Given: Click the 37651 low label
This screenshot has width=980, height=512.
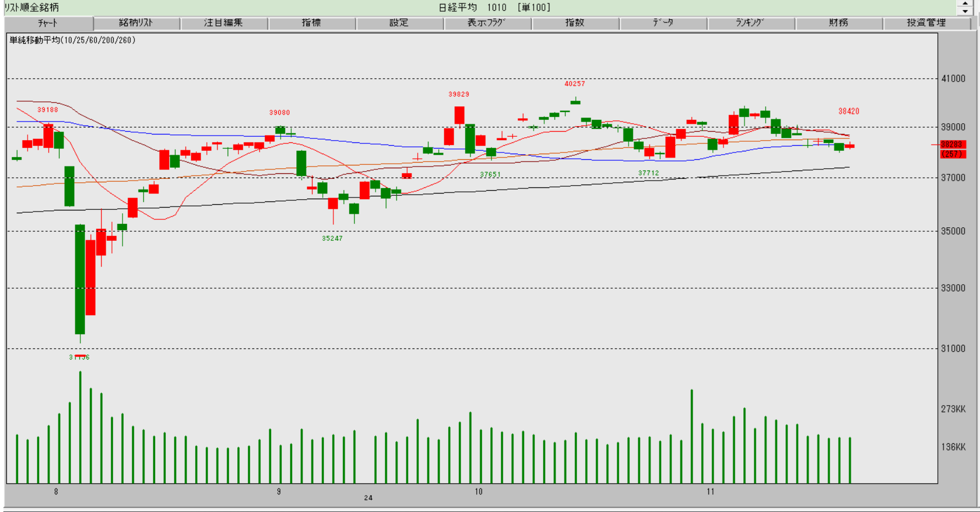Looking at the screenshot, I should tap(490, 175).
